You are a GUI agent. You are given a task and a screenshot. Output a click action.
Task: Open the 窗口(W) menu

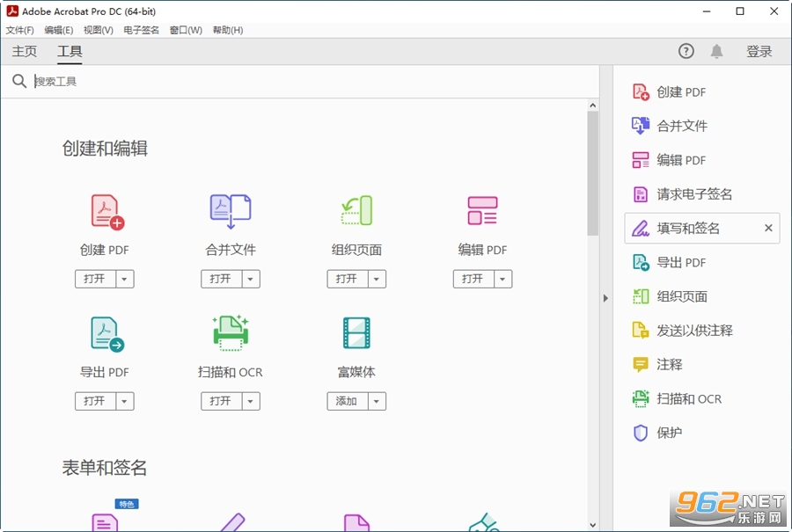(x=186, y=30)
